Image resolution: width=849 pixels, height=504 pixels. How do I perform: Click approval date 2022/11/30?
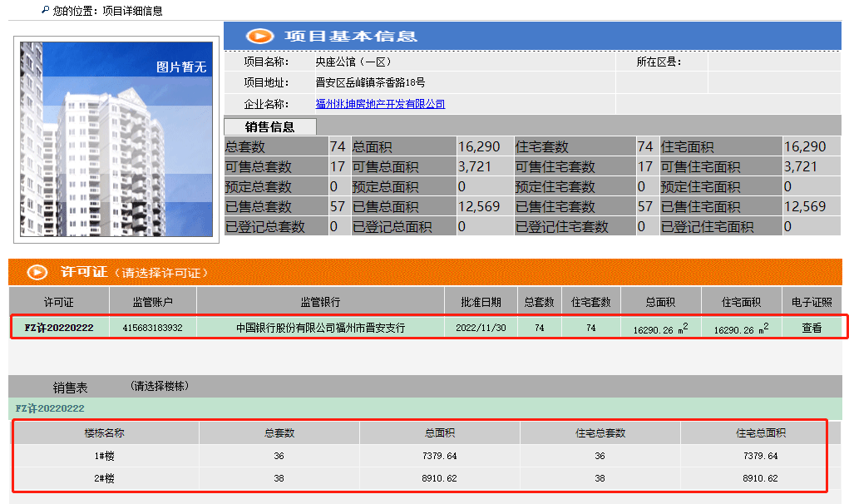(481, 328)
